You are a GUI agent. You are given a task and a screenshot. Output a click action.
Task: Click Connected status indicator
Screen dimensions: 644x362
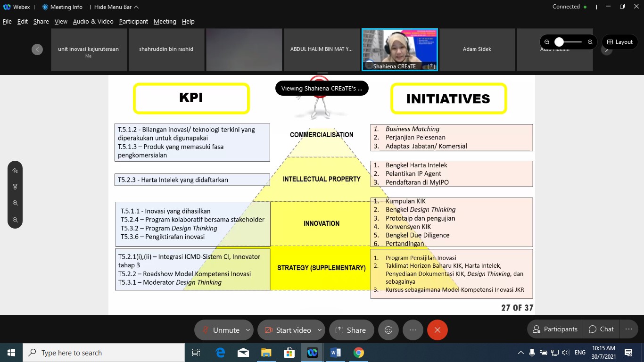570,7
